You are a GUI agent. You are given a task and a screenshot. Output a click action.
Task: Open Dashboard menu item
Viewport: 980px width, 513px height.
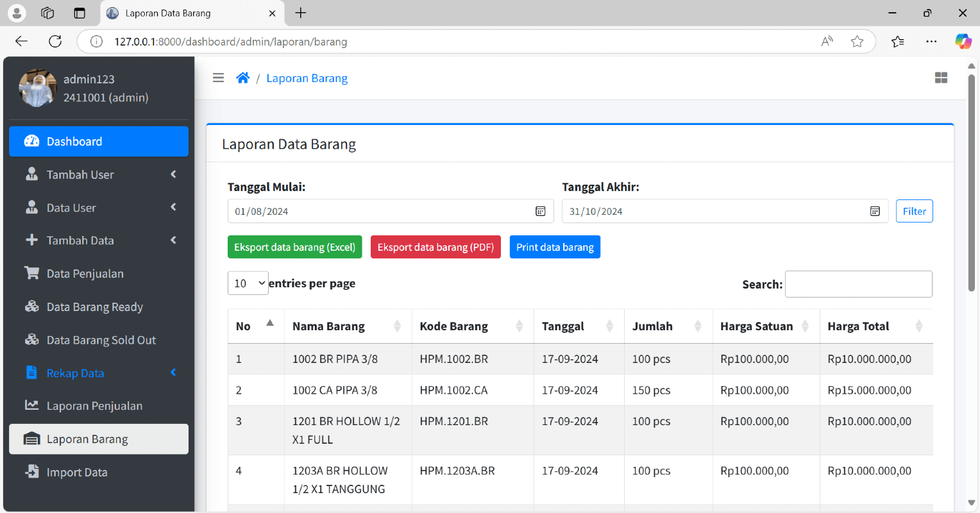click(x=99, y=141)
